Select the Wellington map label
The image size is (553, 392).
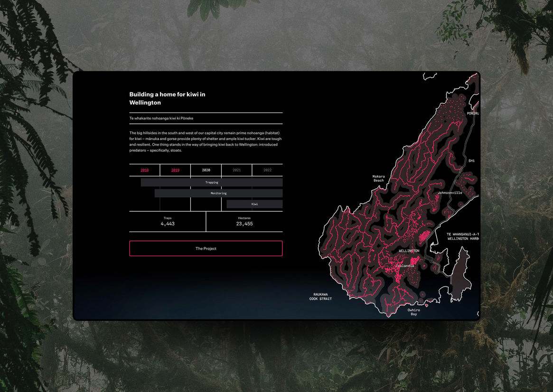(409, 251)
